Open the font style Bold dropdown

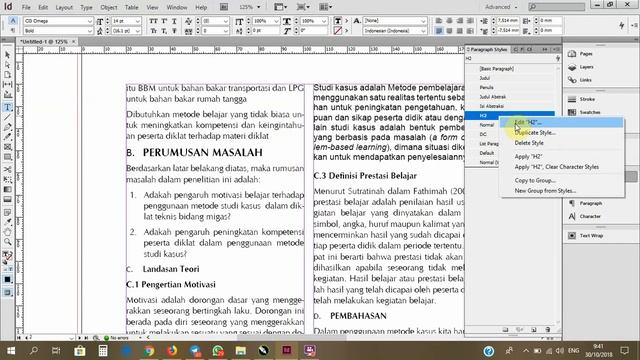pos(58,31)
